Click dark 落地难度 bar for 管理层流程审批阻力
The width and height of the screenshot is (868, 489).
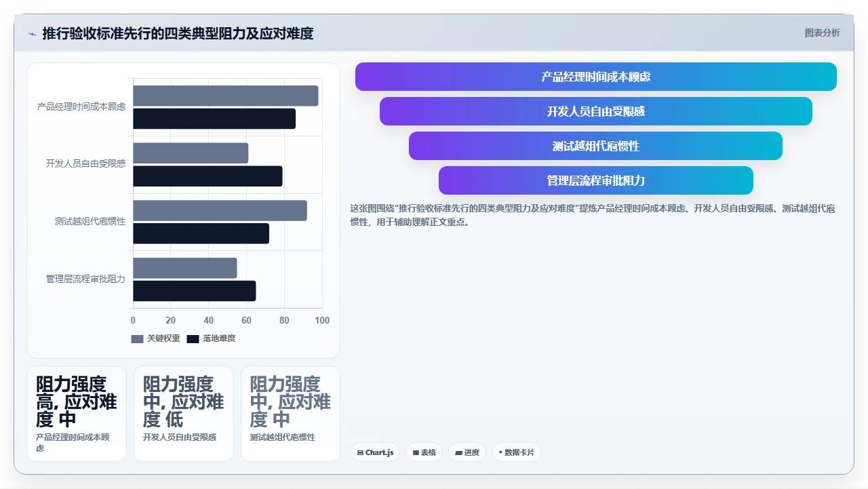click(x=195, y=291)
